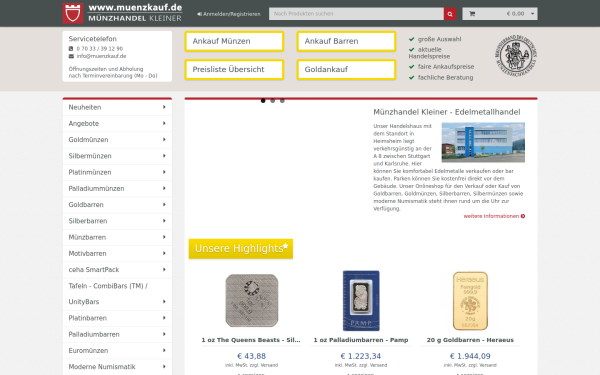Click the € 1.944,09 price
Screen dimensions: 600x375
tap(470, 356)
